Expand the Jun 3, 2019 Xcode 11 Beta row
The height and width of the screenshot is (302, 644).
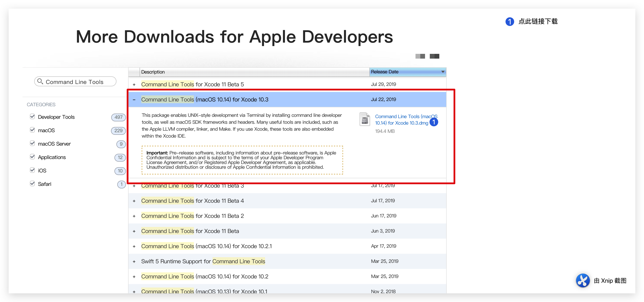coord(134,231)
